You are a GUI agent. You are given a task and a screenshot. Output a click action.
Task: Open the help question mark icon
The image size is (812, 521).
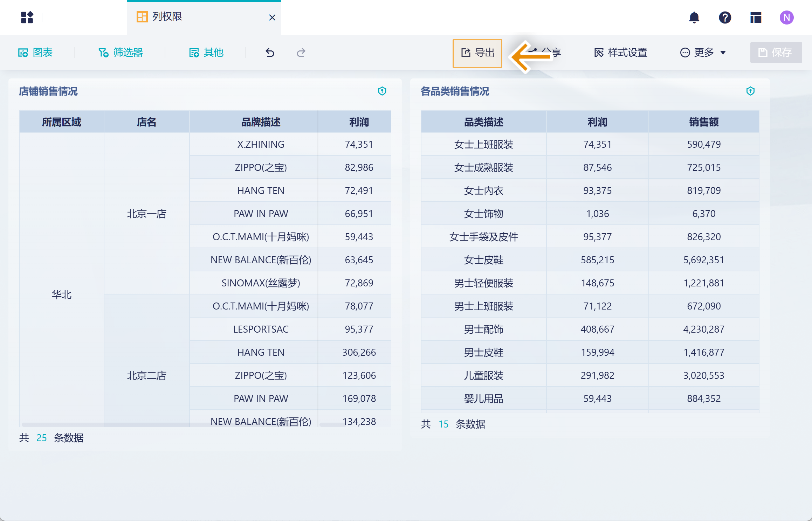click(x=725, y=17)
